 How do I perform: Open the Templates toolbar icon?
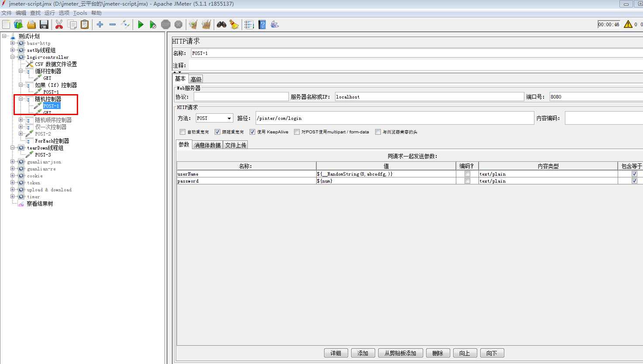18,24
